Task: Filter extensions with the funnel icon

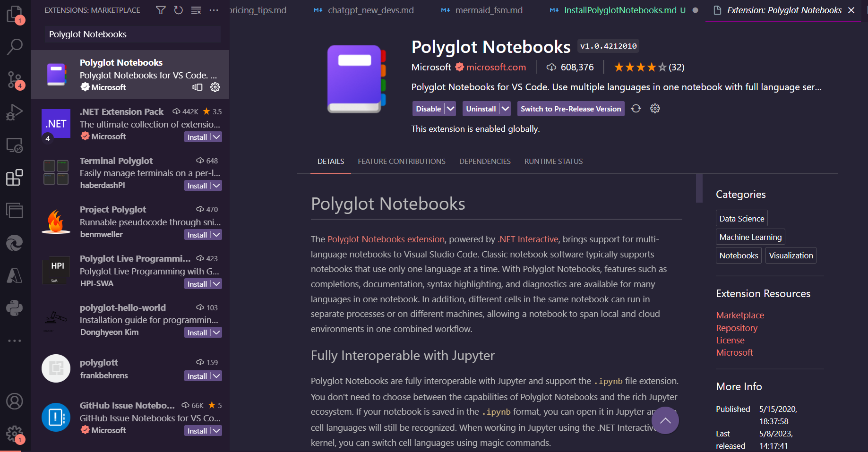Action: tap(161, 10)
